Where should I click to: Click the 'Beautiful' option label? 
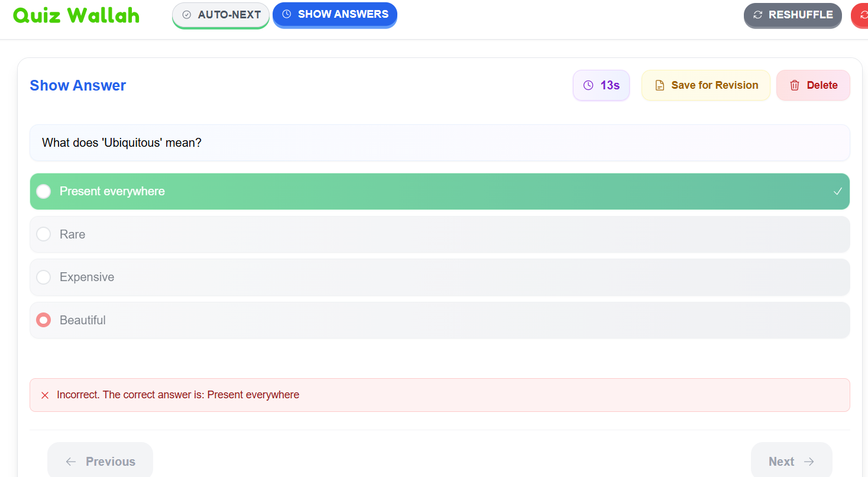click(83, 320)
